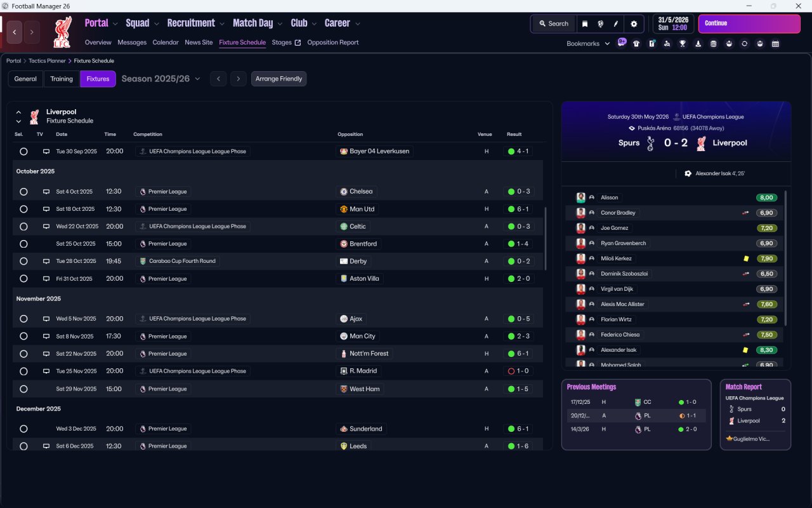Click the trophy bookmark icon
This screenshot has height=508, width=812.
coord(683,44)
